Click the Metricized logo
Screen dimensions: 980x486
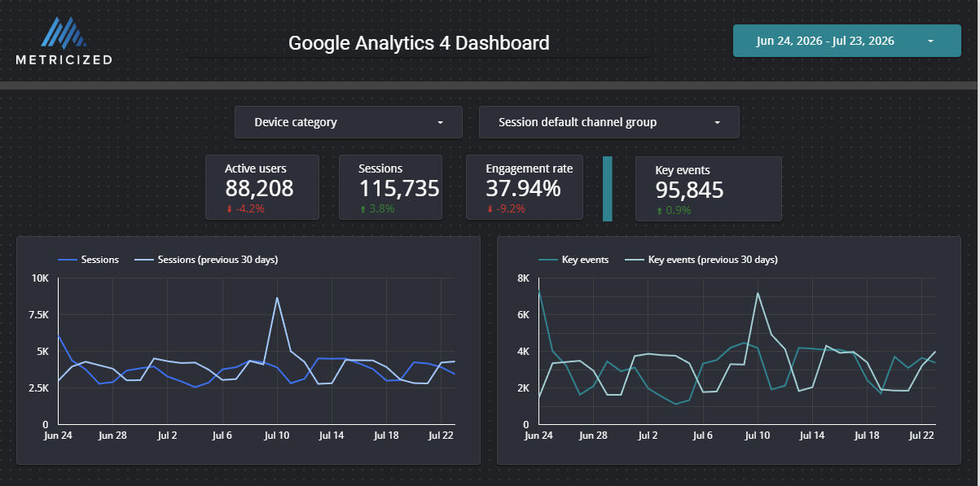click(64, 41)
